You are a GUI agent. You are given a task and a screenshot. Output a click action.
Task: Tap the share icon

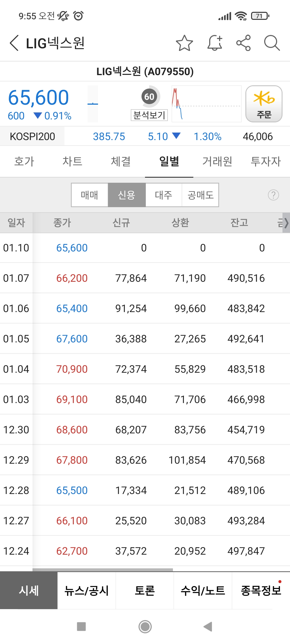click(x=244, y=43)
